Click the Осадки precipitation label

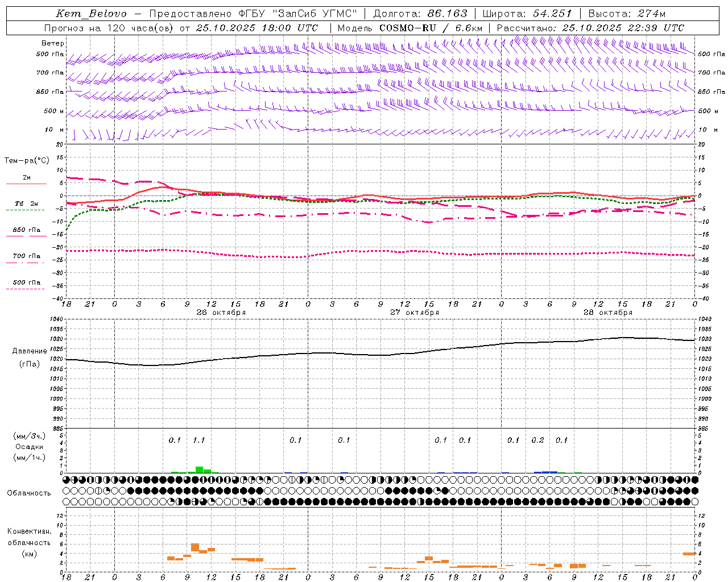[30, 447]
